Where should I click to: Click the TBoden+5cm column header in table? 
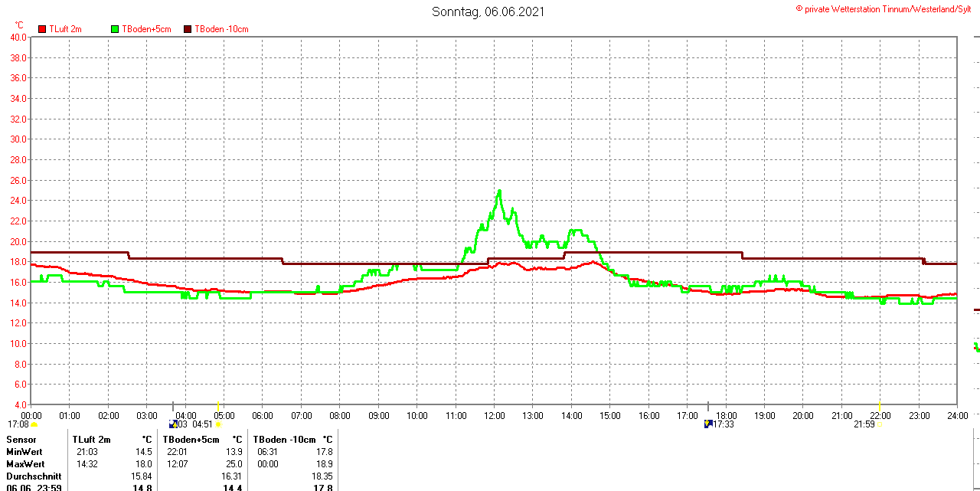click(x=191, y=440)
